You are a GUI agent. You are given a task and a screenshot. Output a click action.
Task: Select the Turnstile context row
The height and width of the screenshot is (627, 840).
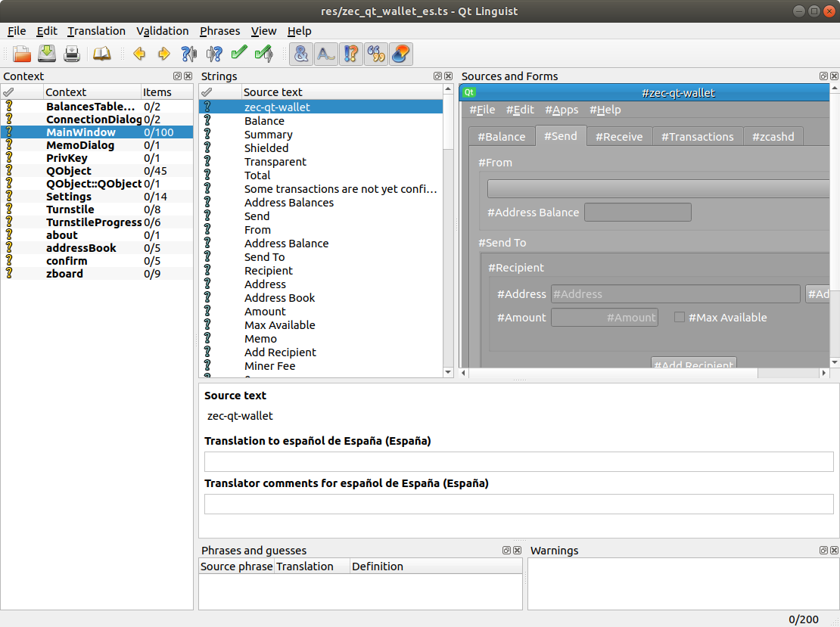pyautogui.click(x=97, y=210)
